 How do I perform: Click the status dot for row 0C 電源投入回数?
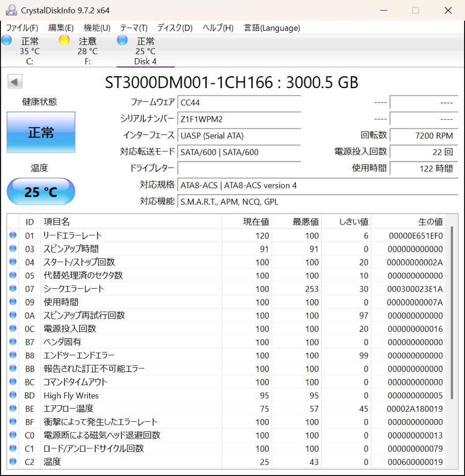click(13, 328)
